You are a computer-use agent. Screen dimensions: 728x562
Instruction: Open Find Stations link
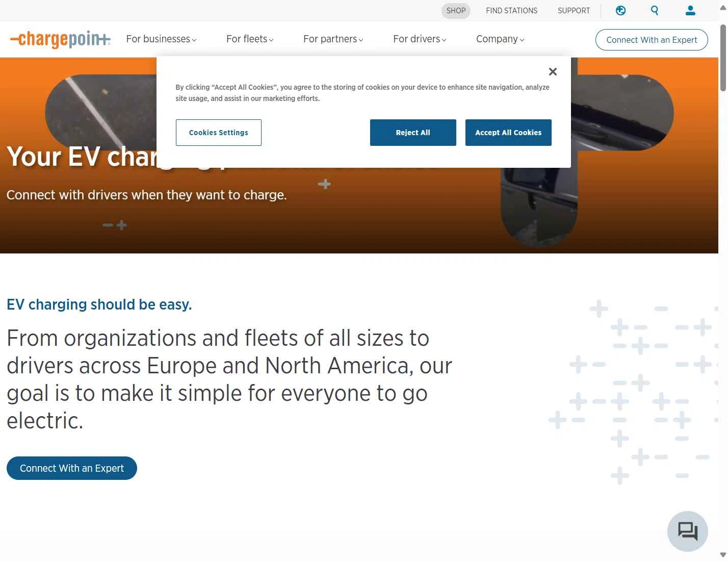511,11
